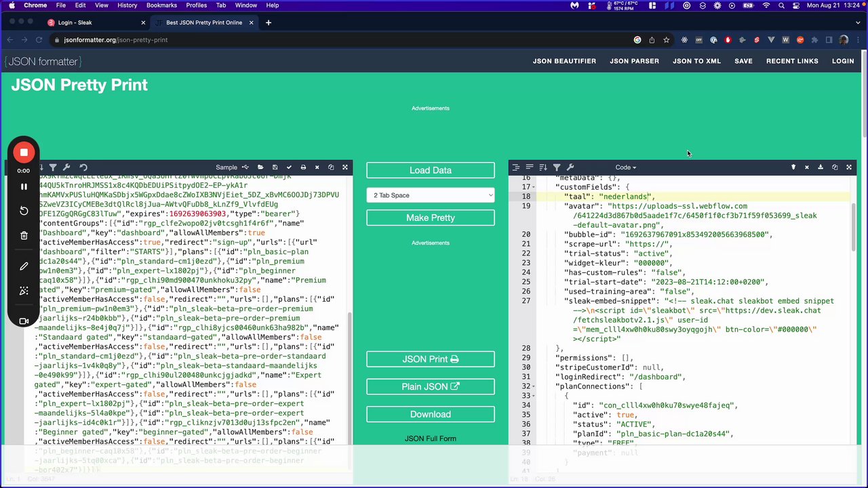
Task: Click the left editor load-from-URL icon
Action: (x=245, y=167)
